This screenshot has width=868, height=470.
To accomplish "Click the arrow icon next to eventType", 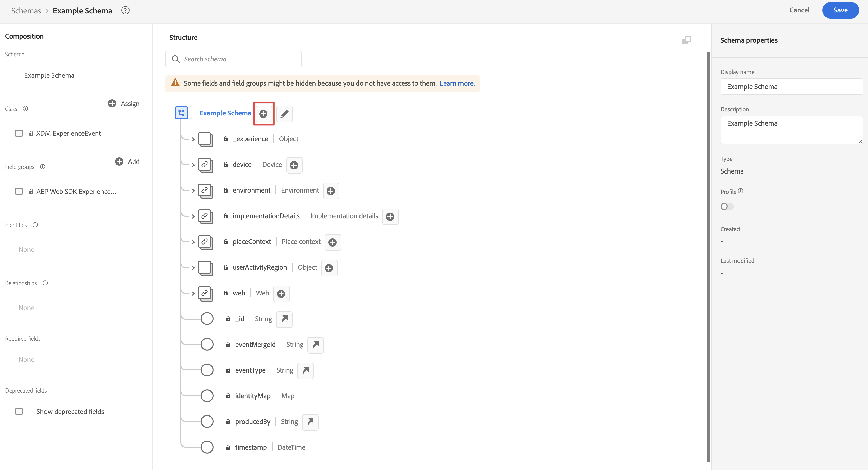I will click(x=305, y=370).
